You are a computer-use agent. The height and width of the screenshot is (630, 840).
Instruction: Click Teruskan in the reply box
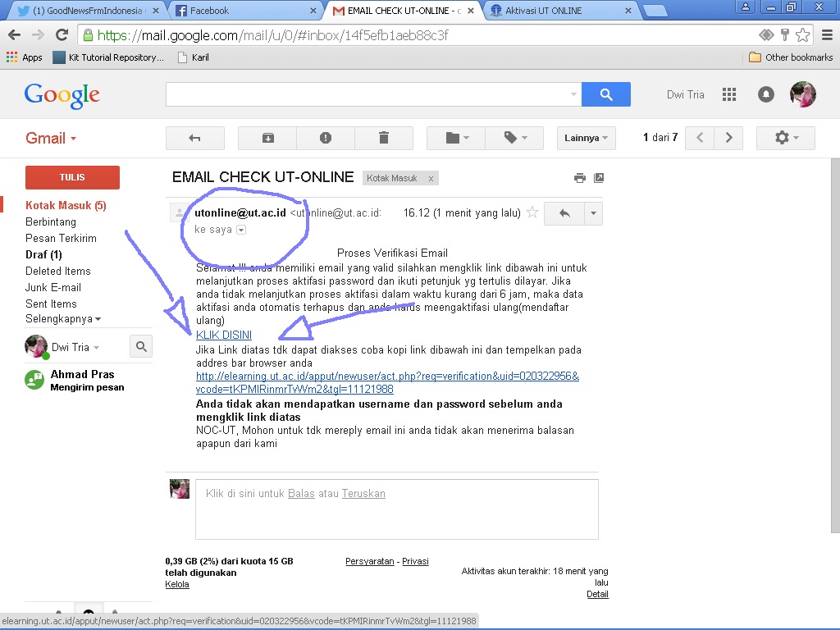click(x=363, y=493)
